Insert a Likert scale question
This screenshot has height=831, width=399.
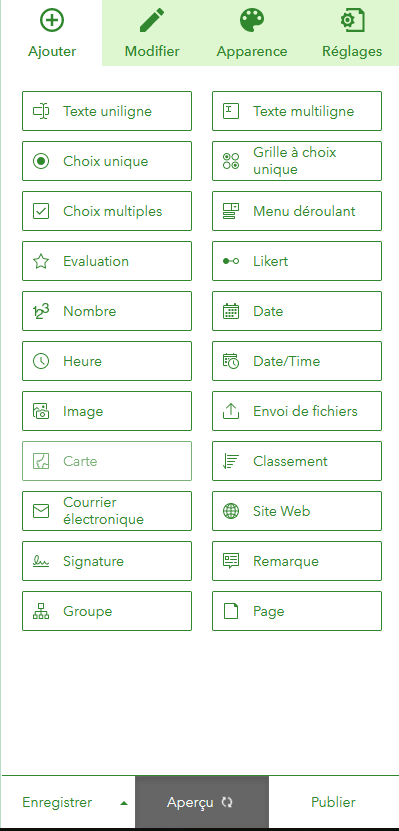pyautogui.click(x=297, y=261)
